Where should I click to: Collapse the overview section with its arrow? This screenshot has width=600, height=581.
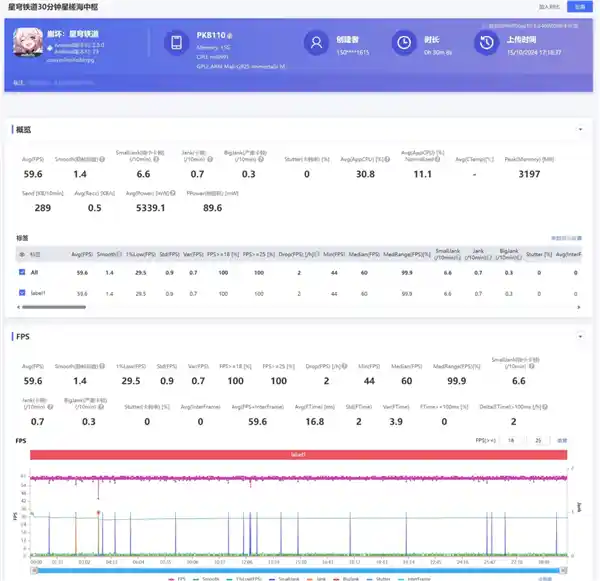pos(580,129)
